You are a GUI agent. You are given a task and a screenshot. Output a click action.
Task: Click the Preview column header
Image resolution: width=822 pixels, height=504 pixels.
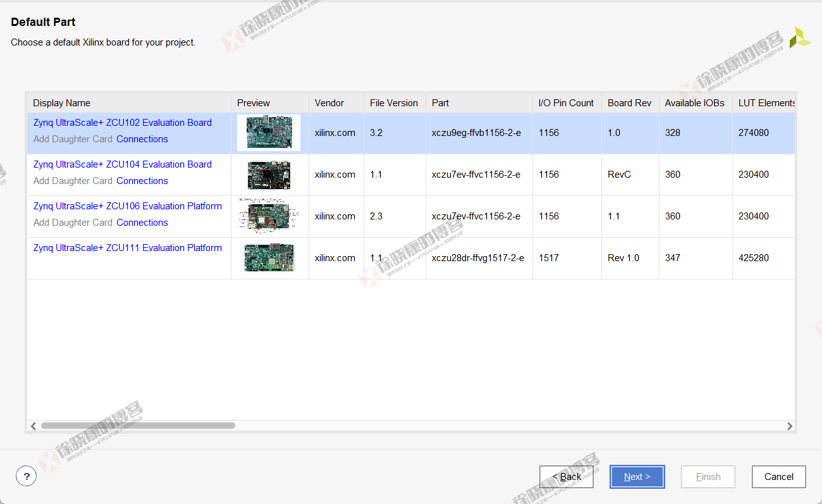point(270,103)
